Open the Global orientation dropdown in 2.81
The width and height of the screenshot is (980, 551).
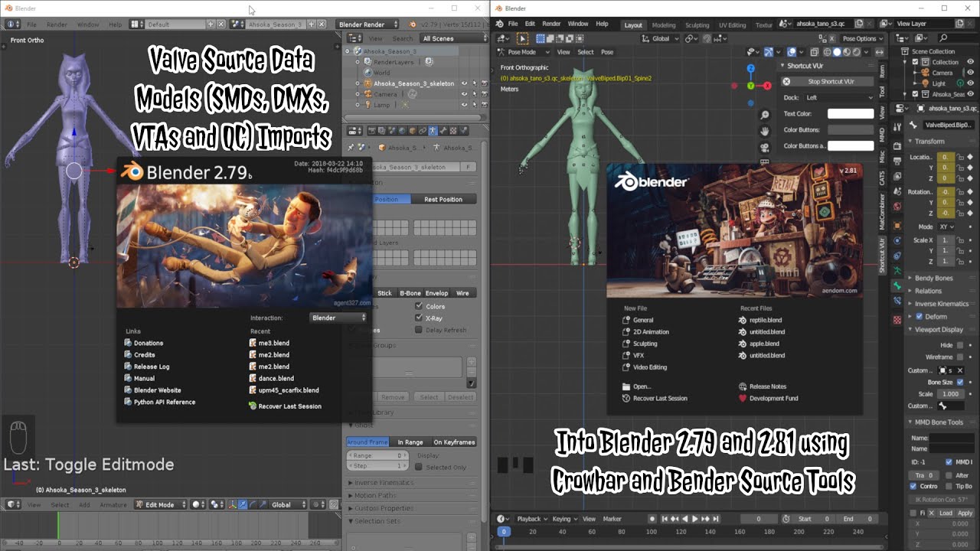pyautogui.click(x=660, y=38)
